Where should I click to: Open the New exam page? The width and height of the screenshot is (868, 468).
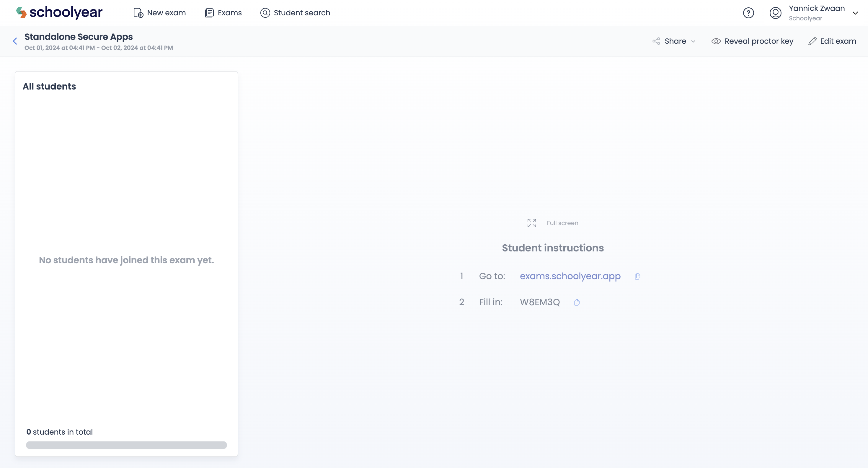click(x=160, y=13)
